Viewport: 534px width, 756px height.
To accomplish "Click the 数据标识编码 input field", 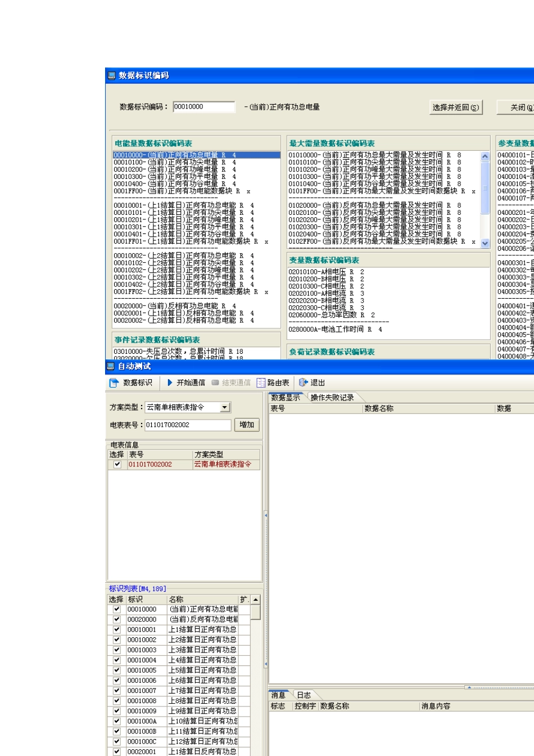I will (x=204, y=107).
